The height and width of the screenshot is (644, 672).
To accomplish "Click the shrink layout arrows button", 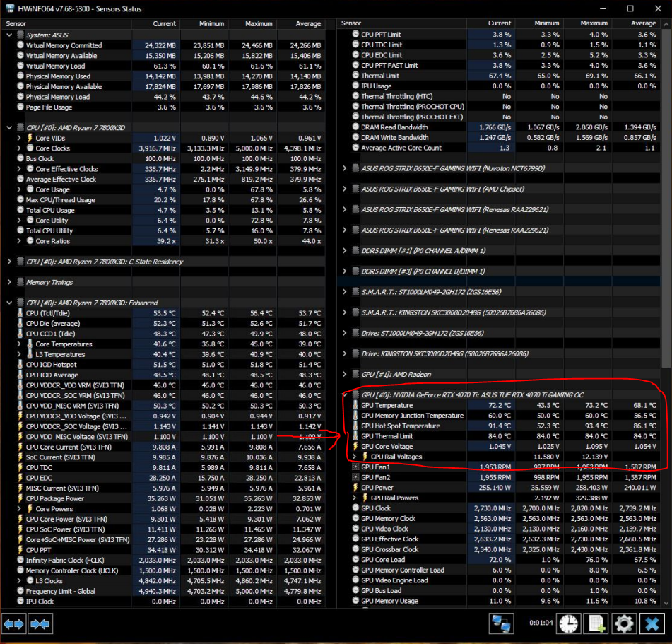I will click(40, 624).
